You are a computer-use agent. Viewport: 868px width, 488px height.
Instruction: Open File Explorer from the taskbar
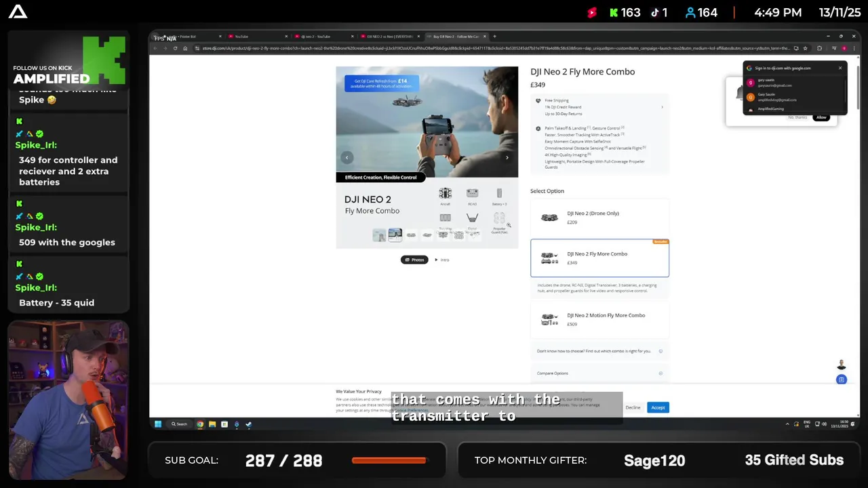point(212,424)
